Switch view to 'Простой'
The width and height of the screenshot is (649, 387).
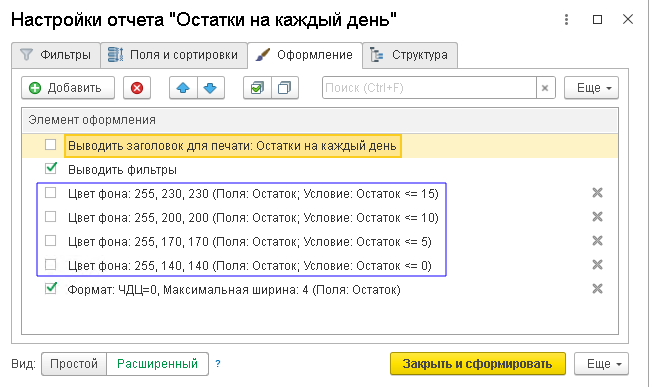(74, 364)
